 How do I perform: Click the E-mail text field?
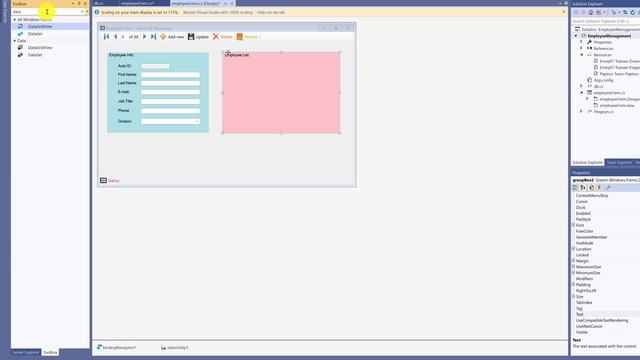pyautogui.click(x=171, y=92)
